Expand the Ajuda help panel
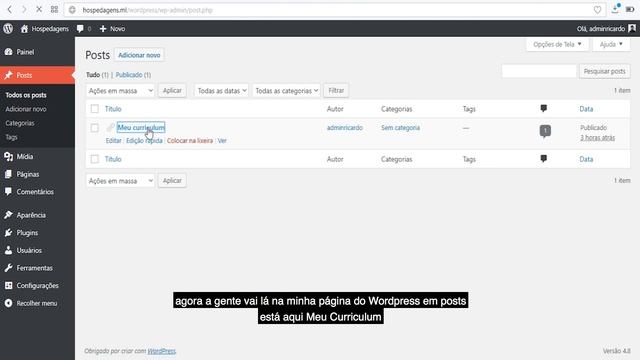This screenshot has height=360, width=640. coord(611,44)
